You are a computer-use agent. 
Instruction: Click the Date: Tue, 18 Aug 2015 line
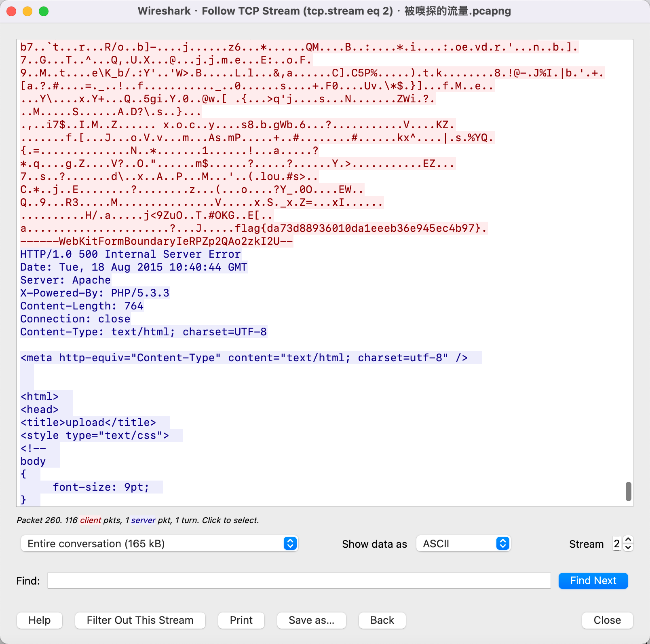134,267
